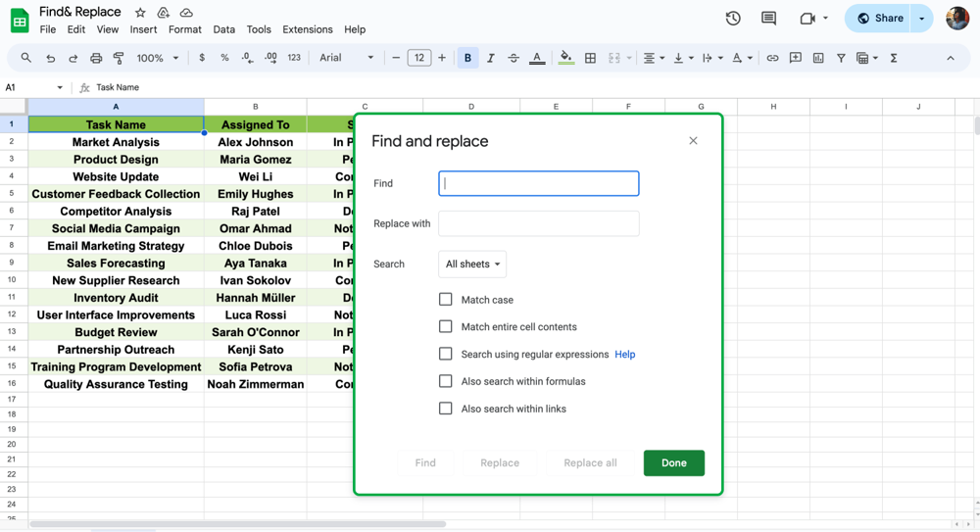Click the print icon in toolbar

tap(96, 58)
